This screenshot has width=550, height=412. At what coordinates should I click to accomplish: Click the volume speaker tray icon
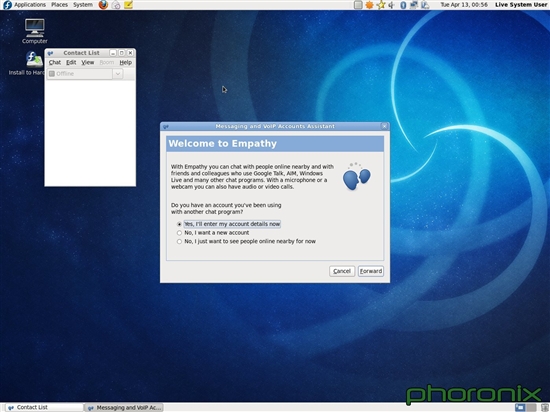pos(391,5)
